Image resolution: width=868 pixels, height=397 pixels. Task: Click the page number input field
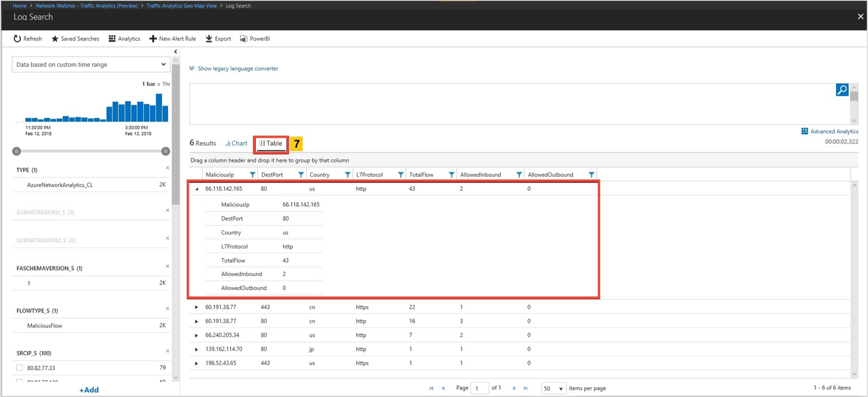(x=479, y=388)
